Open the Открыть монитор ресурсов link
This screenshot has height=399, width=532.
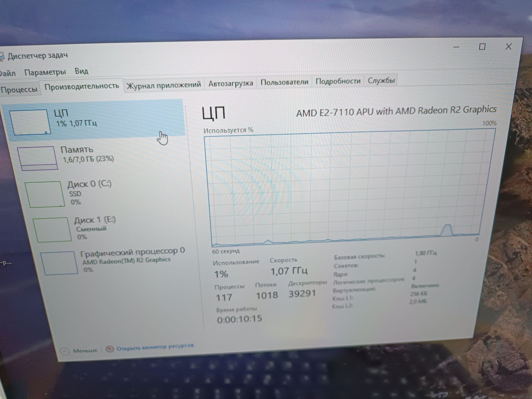point(155,347)
